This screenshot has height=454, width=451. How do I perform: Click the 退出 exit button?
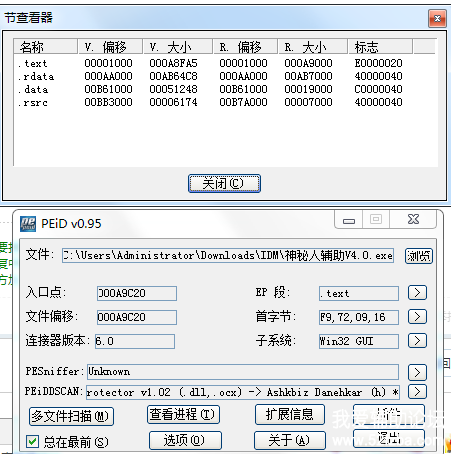click(x=389, y=438)
